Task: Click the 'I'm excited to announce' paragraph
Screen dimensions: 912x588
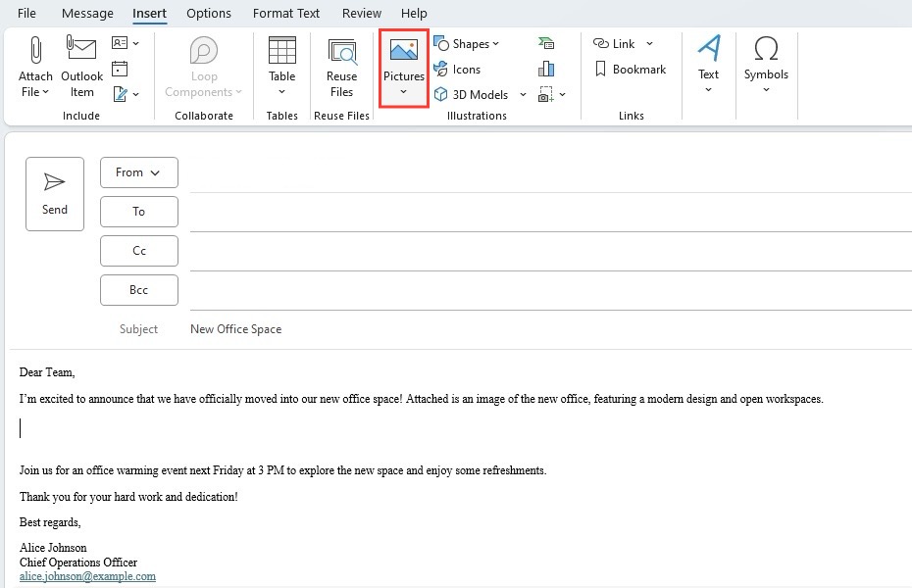Action: click(x=421, y=399)
